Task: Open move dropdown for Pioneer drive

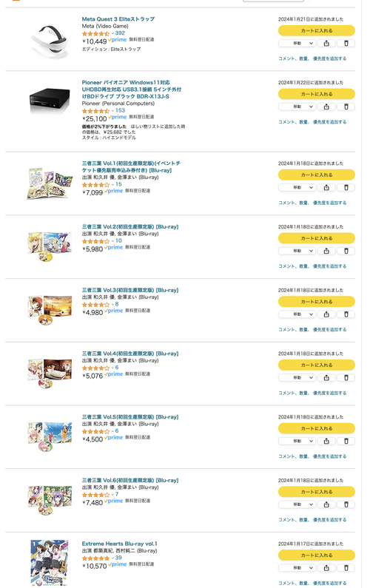Action: (297, 107)
